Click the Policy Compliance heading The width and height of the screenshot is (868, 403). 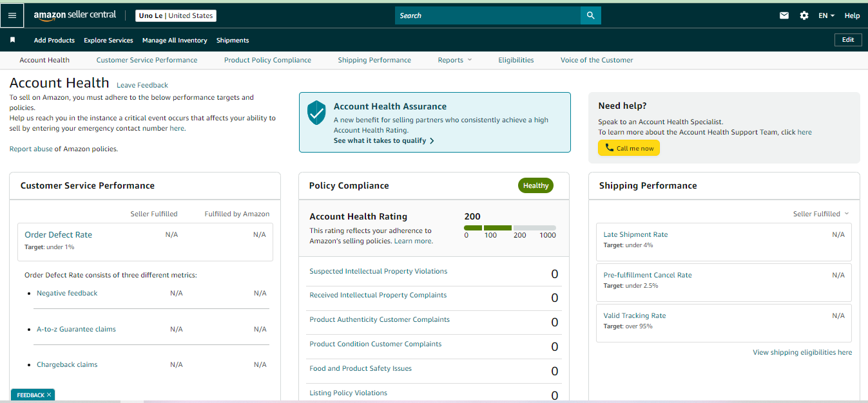[x=349, y=185]
